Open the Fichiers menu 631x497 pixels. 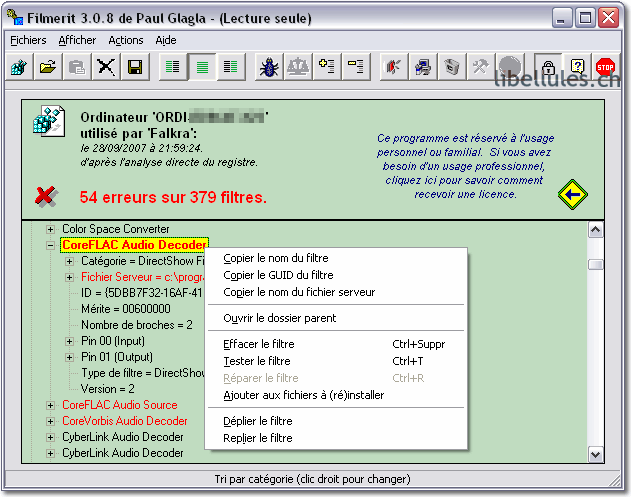[28, 40]
